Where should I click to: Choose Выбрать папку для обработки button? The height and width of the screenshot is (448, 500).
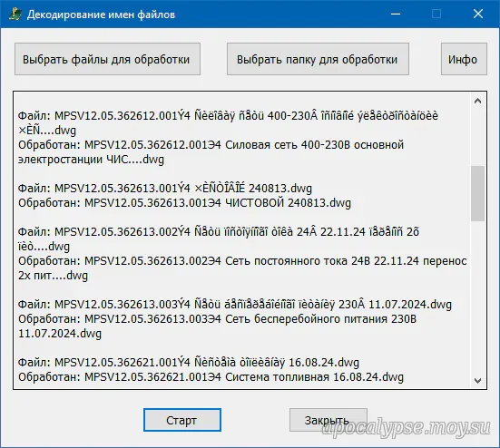tap(318, 59)
